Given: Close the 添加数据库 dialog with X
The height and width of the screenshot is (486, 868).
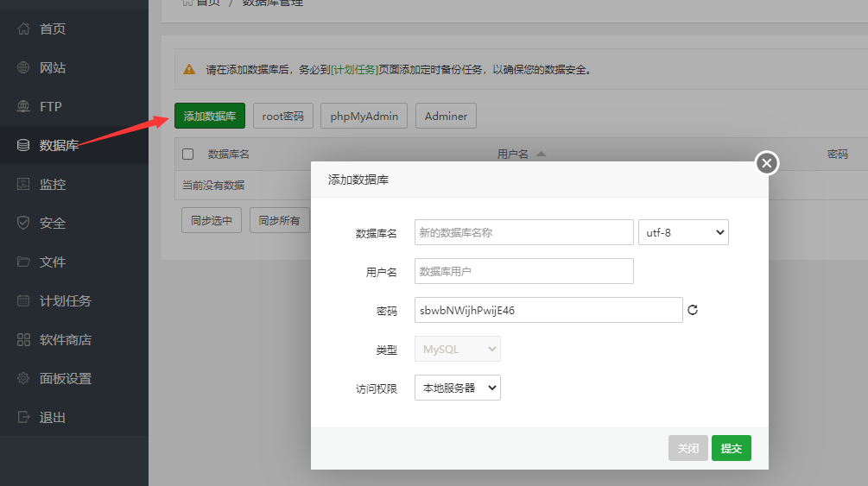Looking at the screenshot, I should (x=767, y=163).
